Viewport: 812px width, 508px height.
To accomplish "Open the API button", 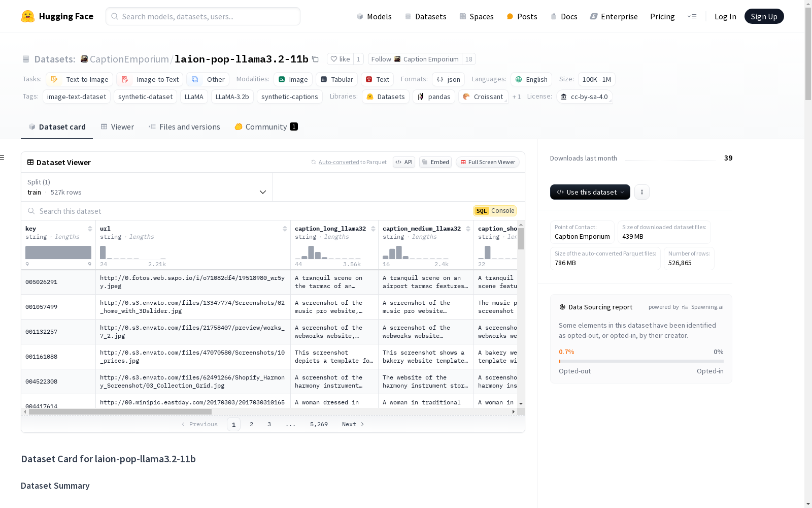I will [x=404, y=162].
